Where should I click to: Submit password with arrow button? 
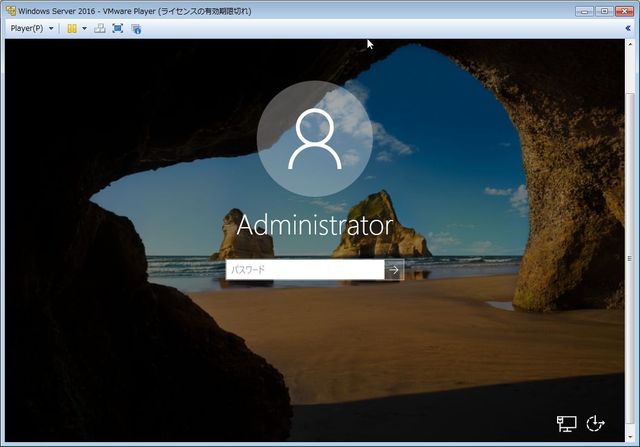point(394,269)
